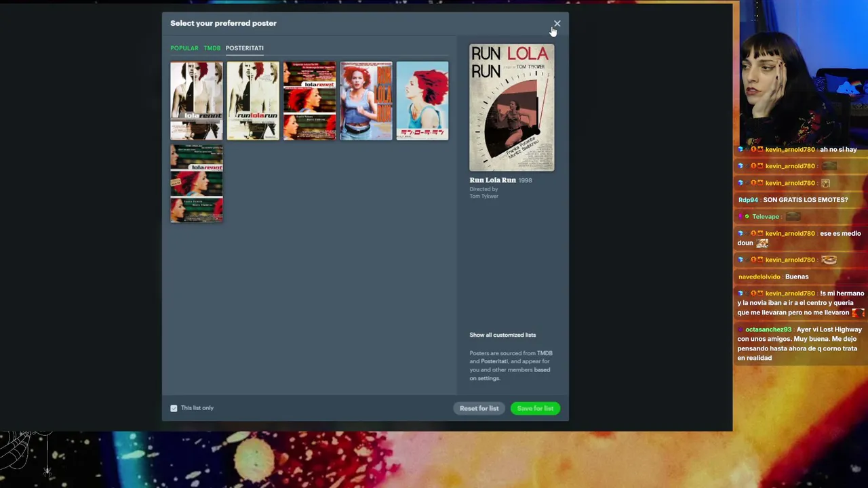Click username Televape in chat

(x=766, y=217)
